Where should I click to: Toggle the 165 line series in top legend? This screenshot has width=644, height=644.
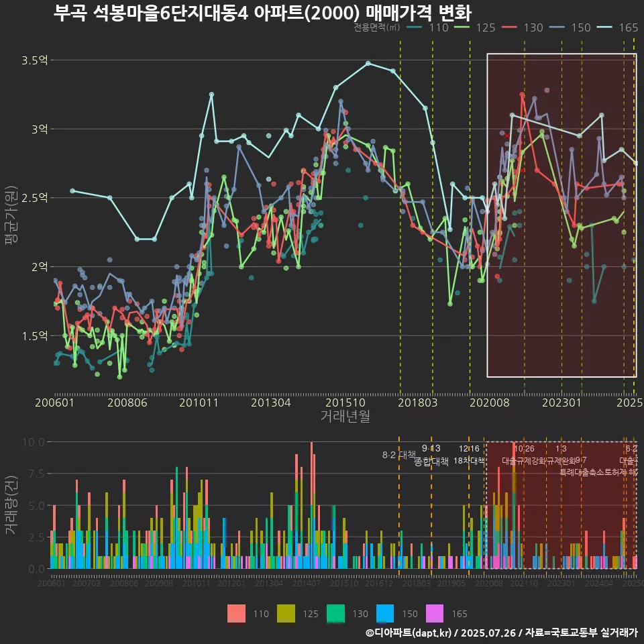point(618,28)
